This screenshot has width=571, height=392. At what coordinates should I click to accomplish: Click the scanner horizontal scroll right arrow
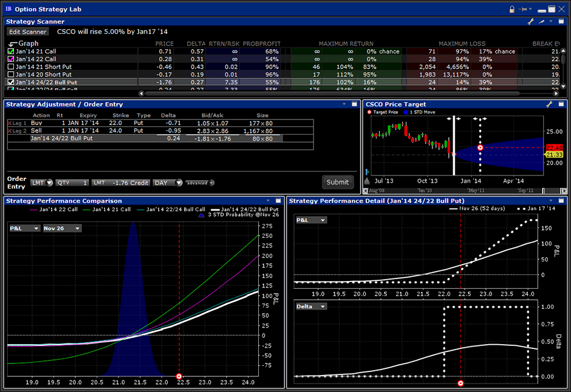(x=556, y=93)
